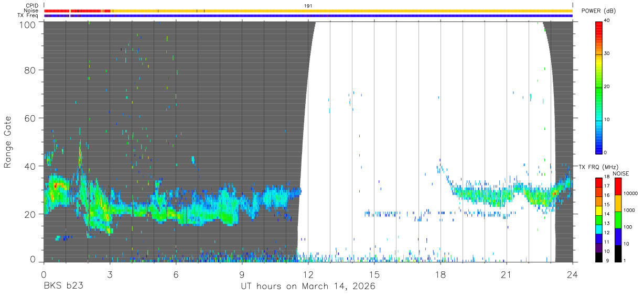Click the red block of NOISE legend
The image size is (644, 297).
pos(618,186)
